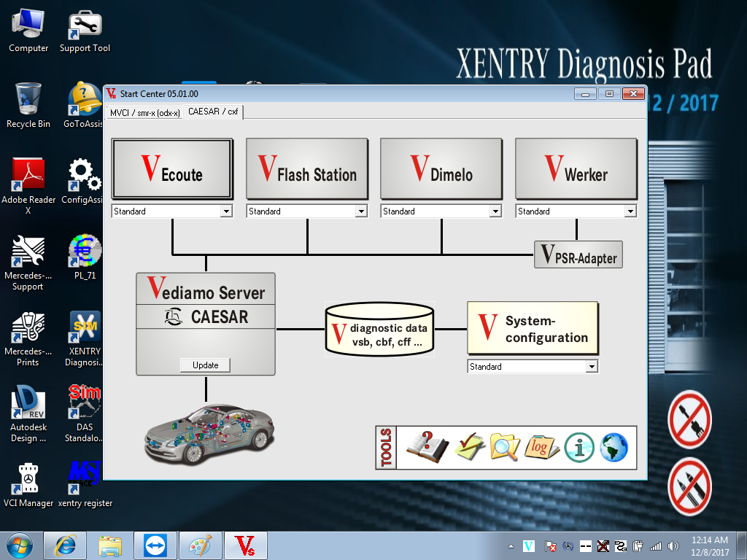Select the VCI Manager desktop icon
This screenshot has width=747, height=560.
pos(28,484)
